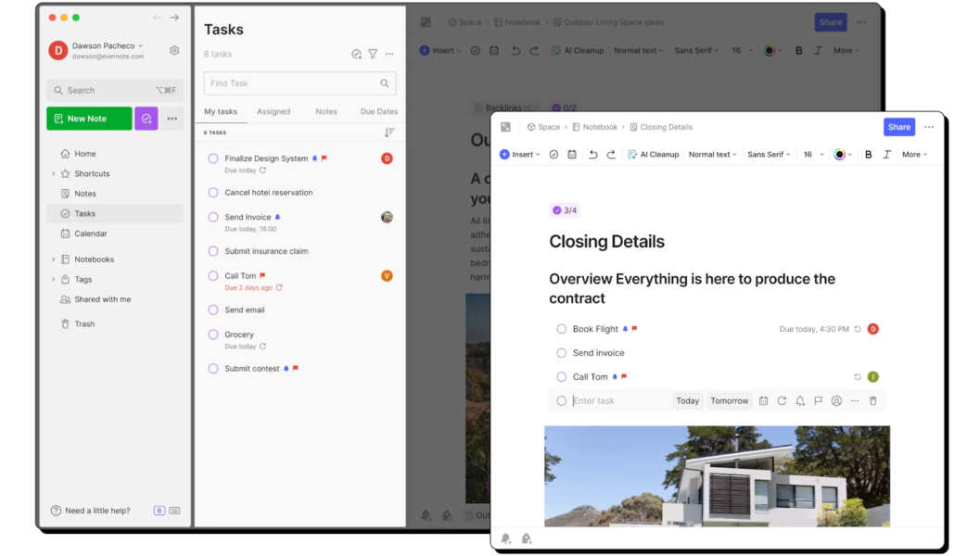The width and height of the screenshot is (980, 556).
Task: Open the Sans Serif font dropdown
Action: 768,154
